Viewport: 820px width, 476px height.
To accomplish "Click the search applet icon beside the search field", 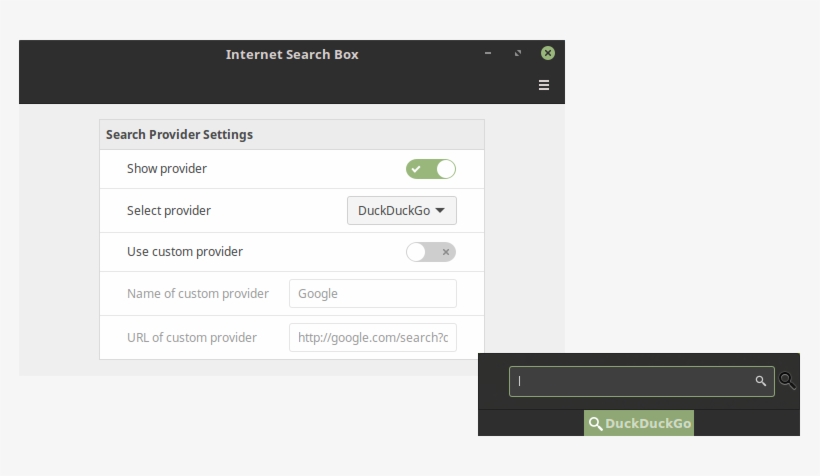I will click(788, 381).
